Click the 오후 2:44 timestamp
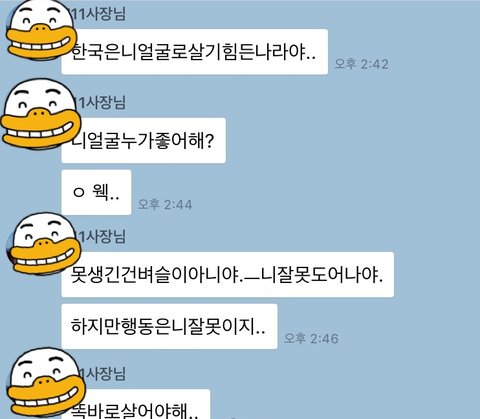 pos(165,204)
